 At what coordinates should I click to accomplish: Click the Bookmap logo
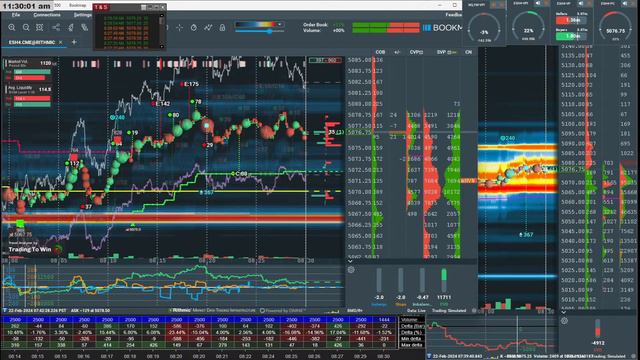coord(442,28)
